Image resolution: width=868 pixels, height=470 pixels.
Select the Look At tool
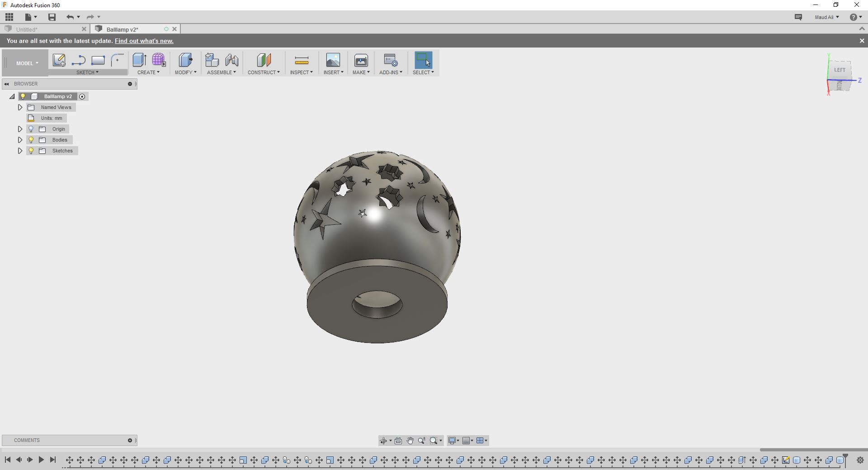click(x=398, y=441)
